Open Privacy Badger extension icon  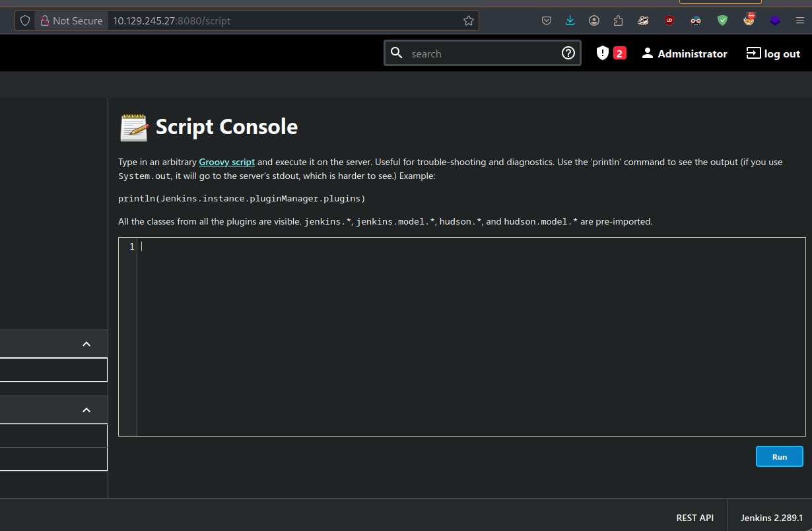643,20
